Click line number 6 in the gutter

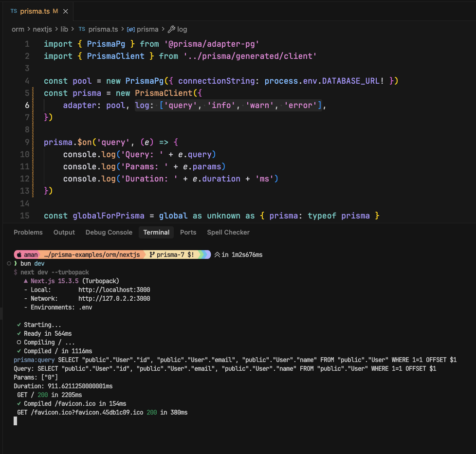coord(27,105)
